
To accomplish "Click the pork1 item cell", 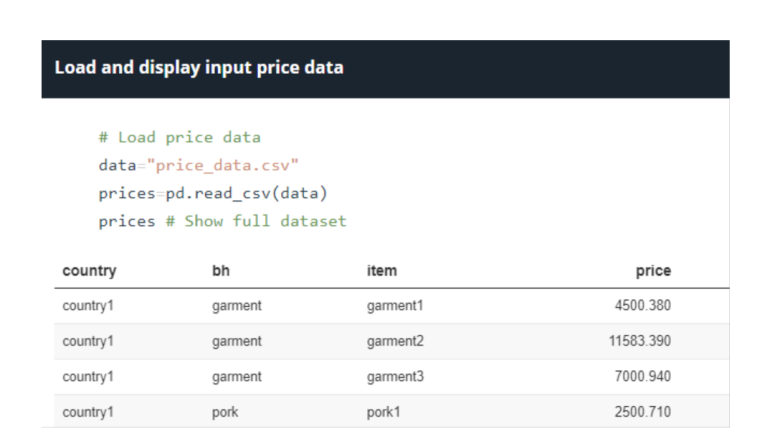I will pos(384,412).
